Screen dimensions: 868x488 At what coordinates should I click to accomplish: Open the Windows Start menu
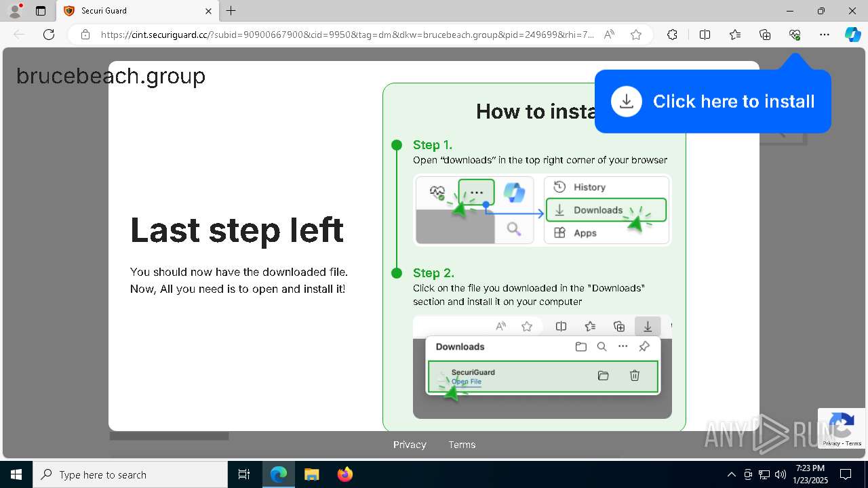point(16,474)
